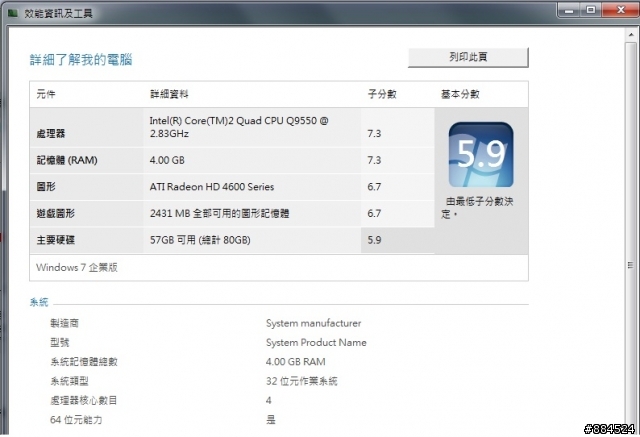Click the 32 位元作業系統 value
This screenshot has width=640, height=437.
[x=302, y=381]
